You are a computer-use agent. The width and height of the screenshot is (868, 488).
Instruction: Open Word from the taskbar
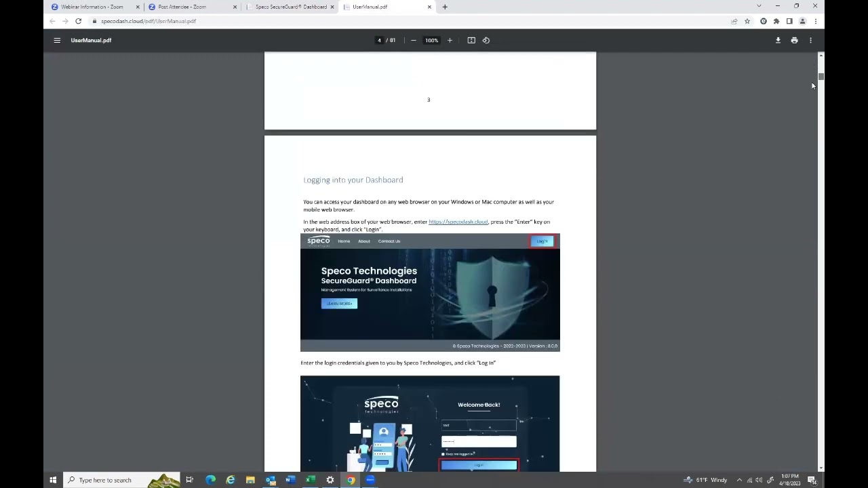click(x=290, y=480)
